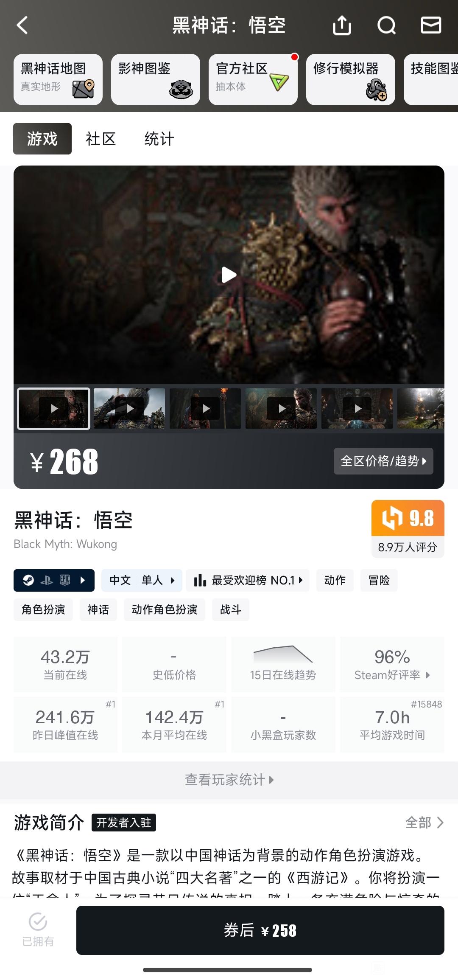Open Steam好评率 96% details

click(x=392, y=664)
